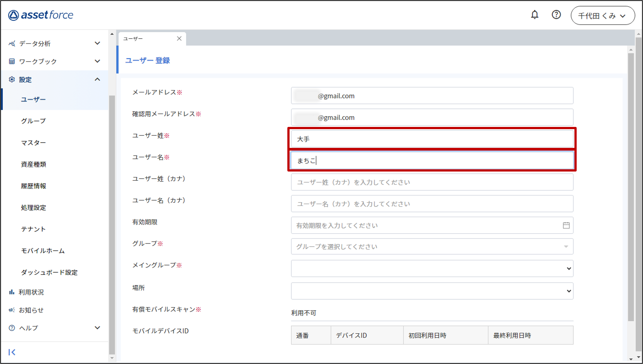Click the notification bell icon
This screenshot has height=364, width=643.
click(534, 15)
